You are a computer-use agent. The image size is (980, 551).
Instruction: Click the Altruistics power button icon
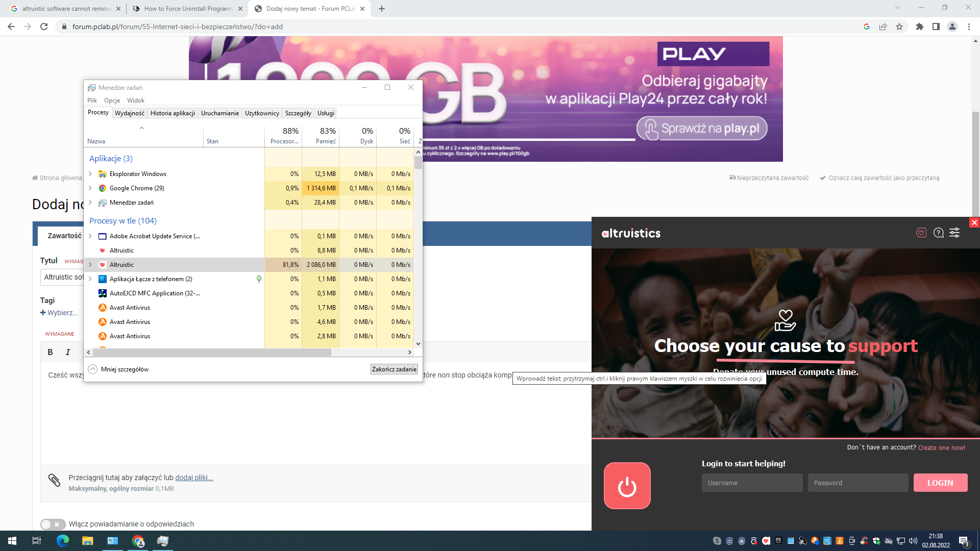[x=627, y=486]
